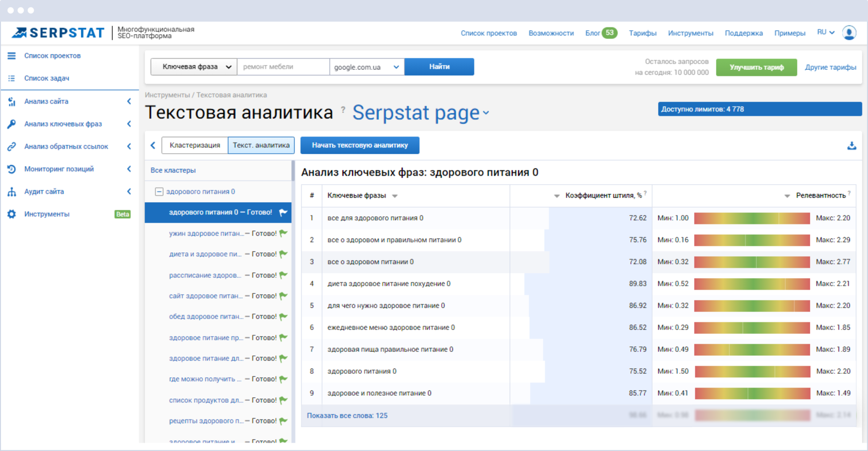Open Поддержка in the top menu
Screen dimensions: 868x451
pyautogui.click(x=743, y=33)
